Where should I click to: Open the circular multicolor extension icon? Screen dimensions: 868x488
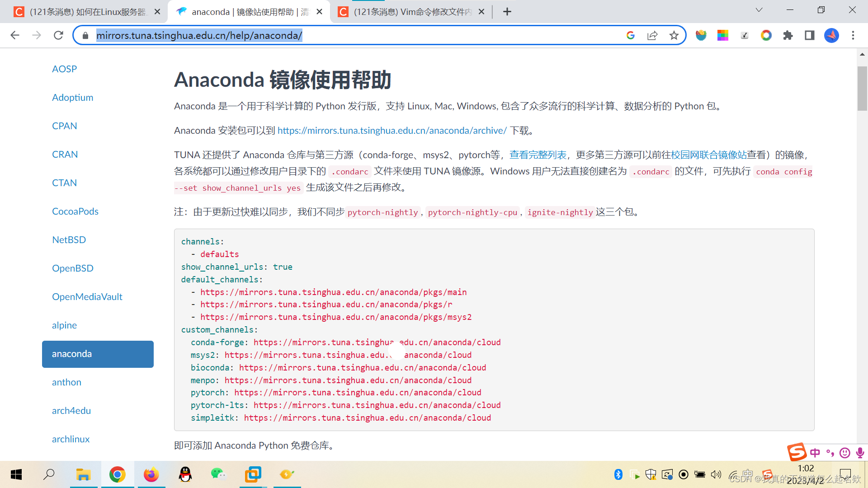tap(766, 35)
